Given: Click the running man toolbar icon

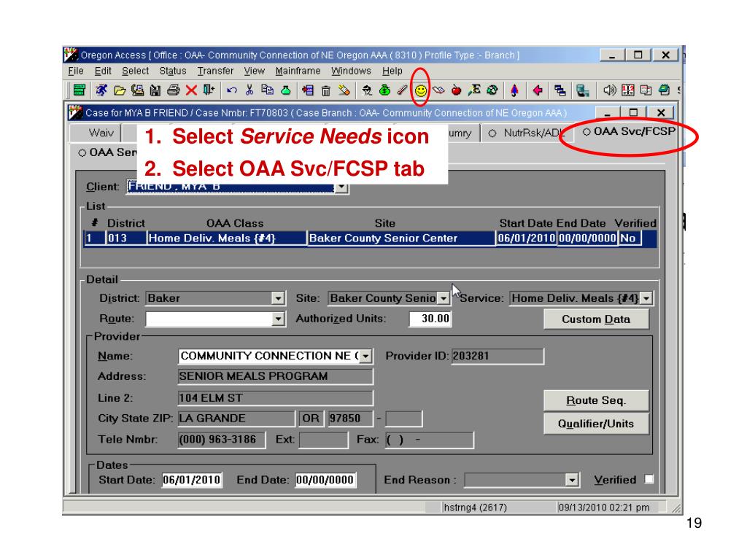Looking at the screenshot, I should click(101, 90).
